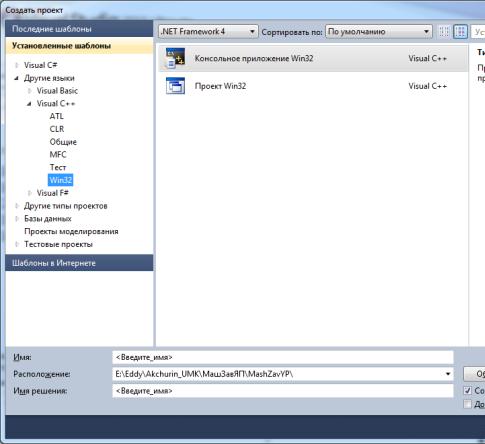Expand the 'Базы данных' node

pos(17,219)
